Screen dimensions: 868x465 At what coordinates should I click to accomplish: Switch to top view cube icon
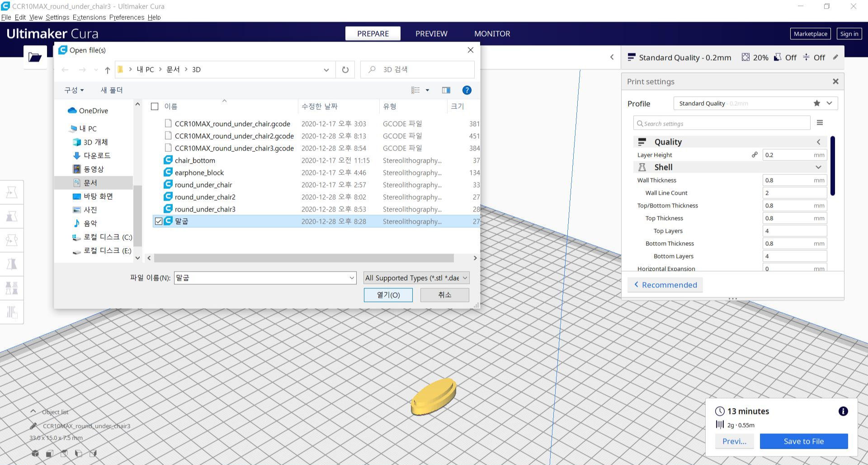64,453
